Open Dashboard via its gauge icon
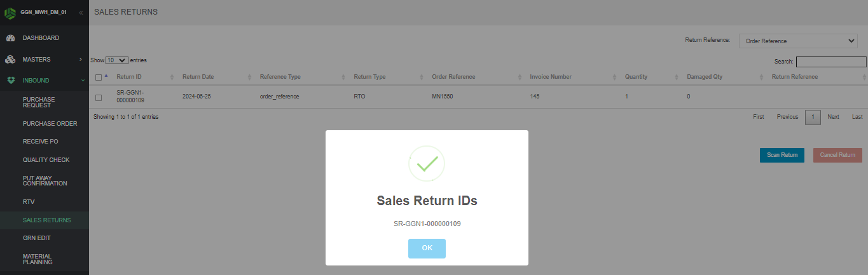Viewport: 868px width, 275px height. [x=10, y=38]
